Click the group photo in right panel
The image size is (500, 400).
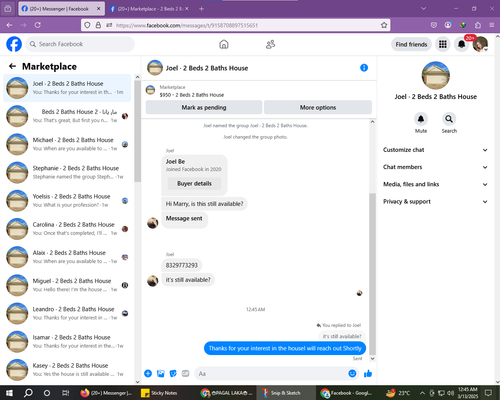tap(435, 75)
